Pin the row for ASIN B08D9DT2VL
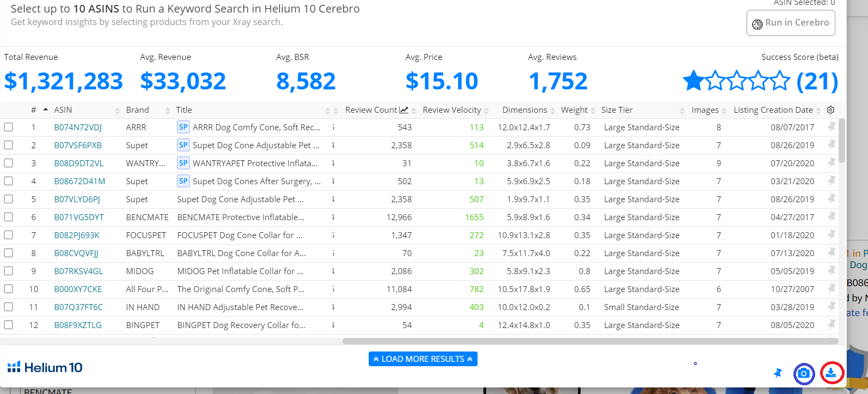The image size is (868, 394). [832, 162]
